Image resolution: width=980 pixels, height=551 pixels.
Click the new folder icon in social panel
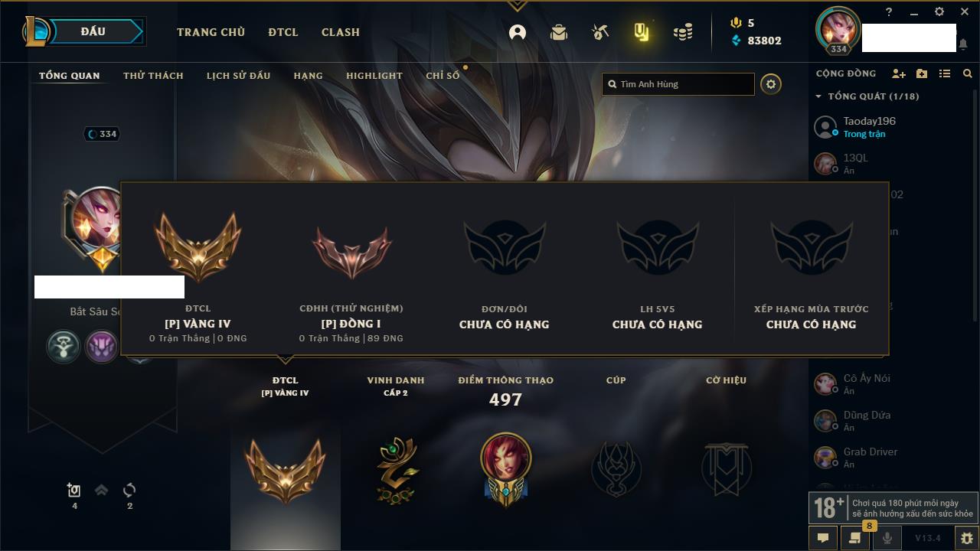click(922, 73)
